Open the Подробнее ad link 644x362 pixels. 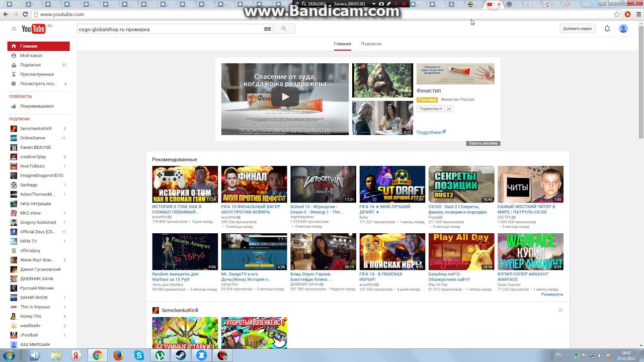click(431, 132)
